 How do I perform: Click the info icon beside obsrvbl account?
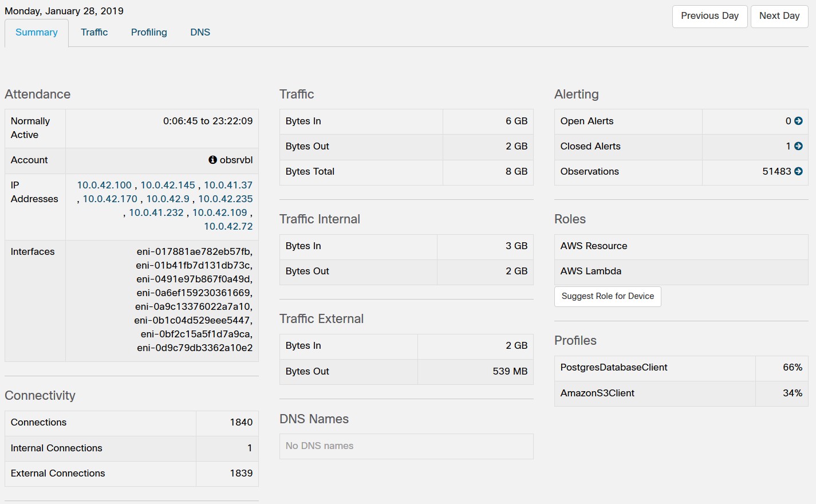click(212, 160)
